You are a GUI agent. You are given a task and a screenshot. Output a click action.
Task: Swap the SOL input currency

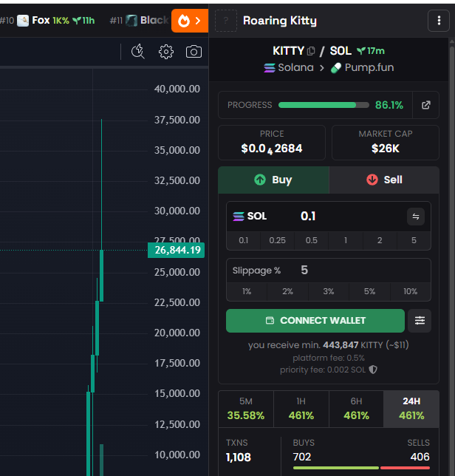(416, 217)
